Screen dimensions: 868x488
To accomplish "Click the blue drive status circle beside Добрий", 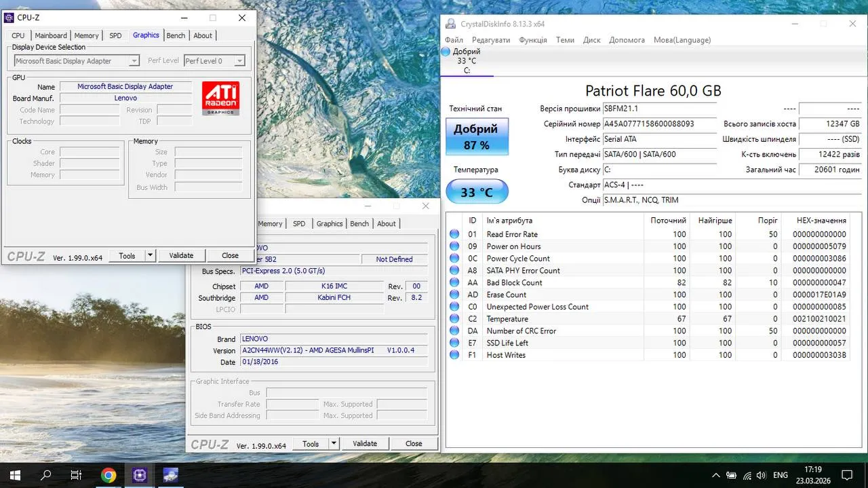I will coord(446,52).
